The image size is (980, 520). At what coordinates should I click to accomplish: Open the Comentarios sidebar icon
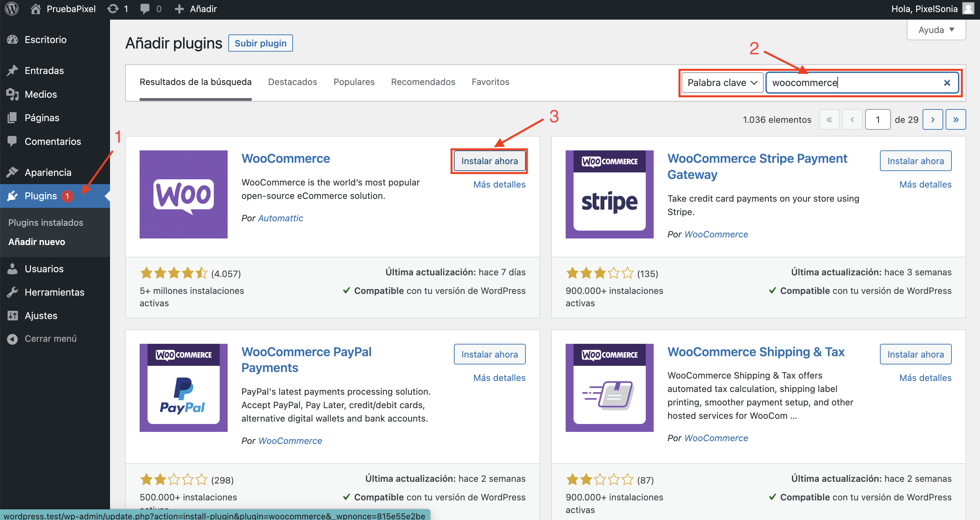click(x=13, y=141)
